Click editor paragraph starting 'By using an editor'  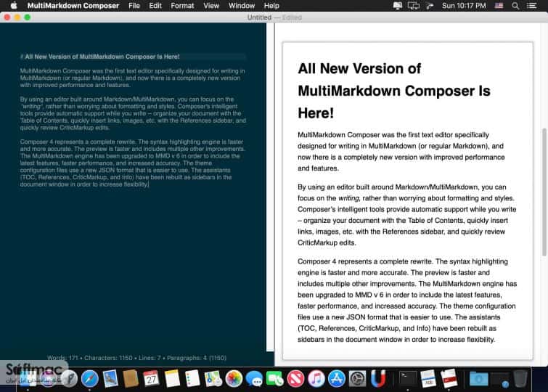[x=133, y=113]
